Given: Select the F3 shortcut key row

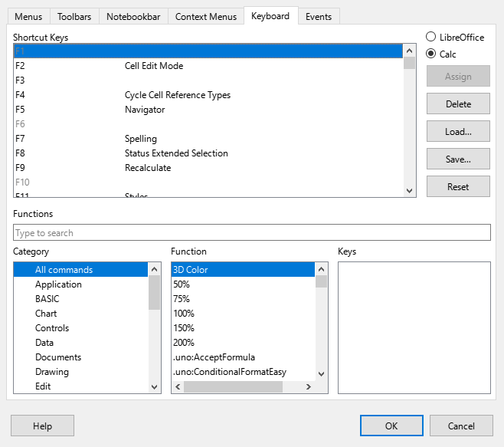Looking at the screenshot, I should [208, 81].
